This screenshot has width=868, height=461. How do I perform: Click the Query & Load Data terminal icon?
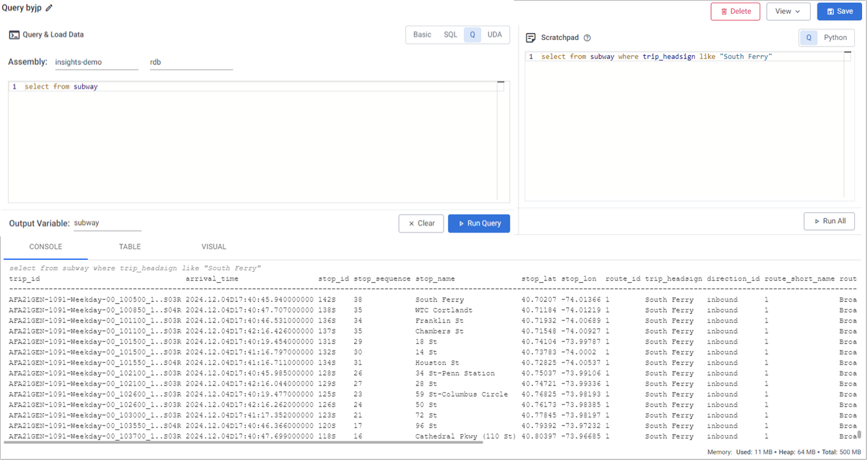14,35
